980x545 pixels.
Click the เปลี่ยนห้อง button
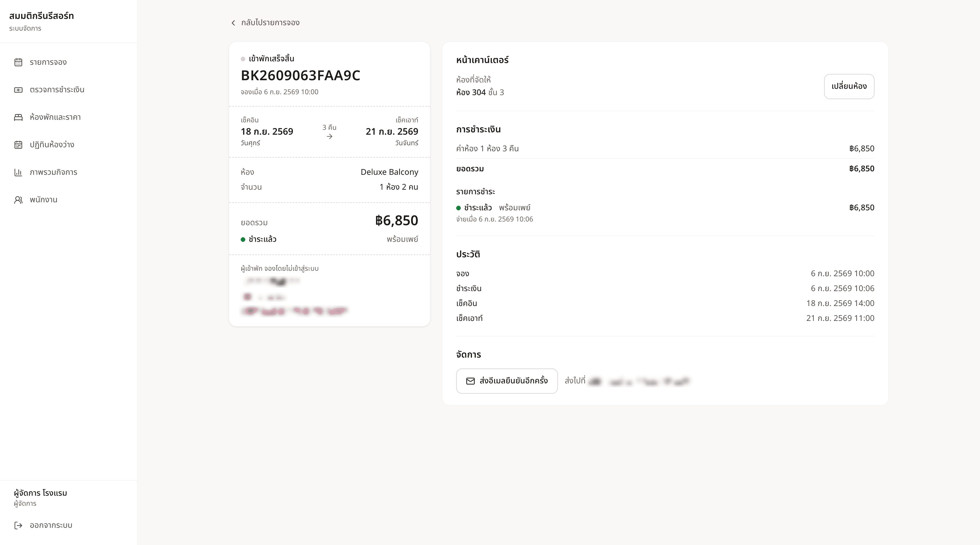849,86
